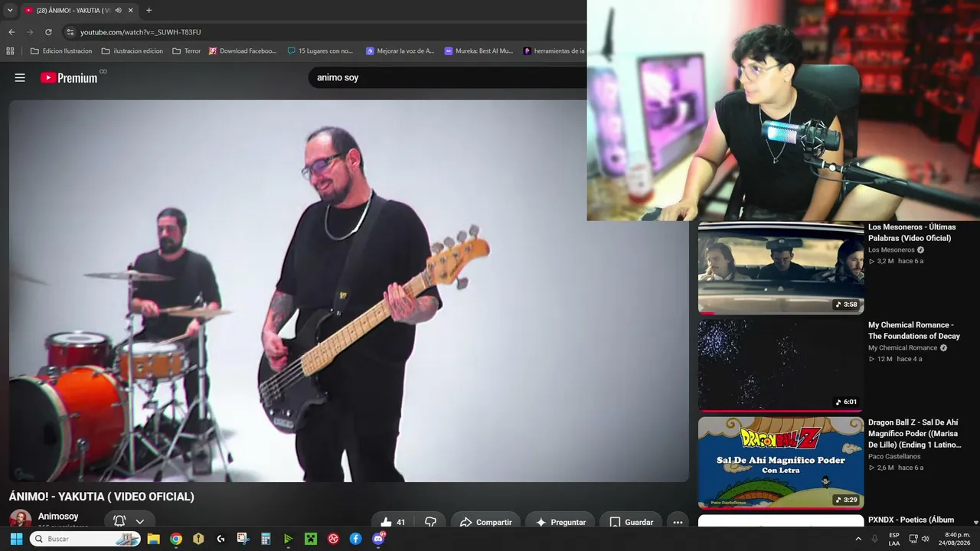980x551 pixels.
Task: Click the address bar URL
Action: [141, 32]
